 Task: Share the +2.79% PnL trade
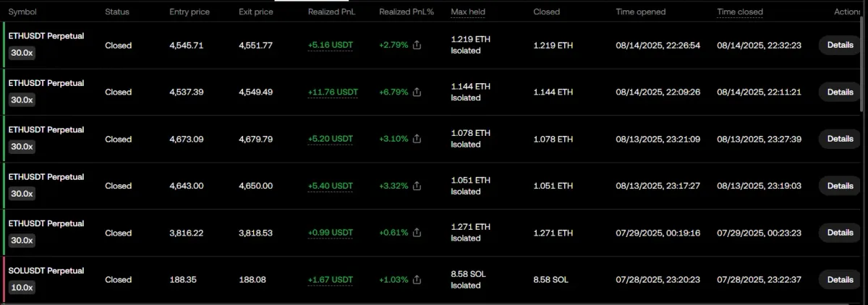tap(417, 46)
